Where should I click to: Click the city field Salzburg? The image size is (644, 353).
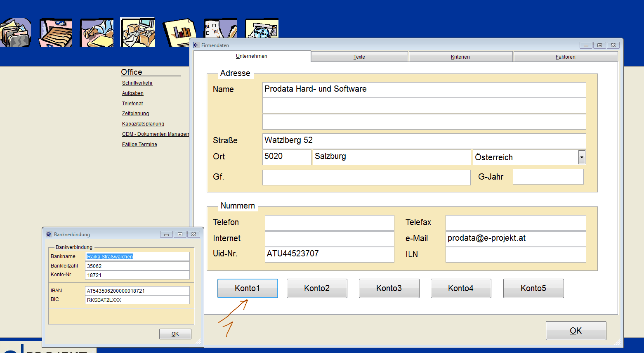[x=392, y=157]
